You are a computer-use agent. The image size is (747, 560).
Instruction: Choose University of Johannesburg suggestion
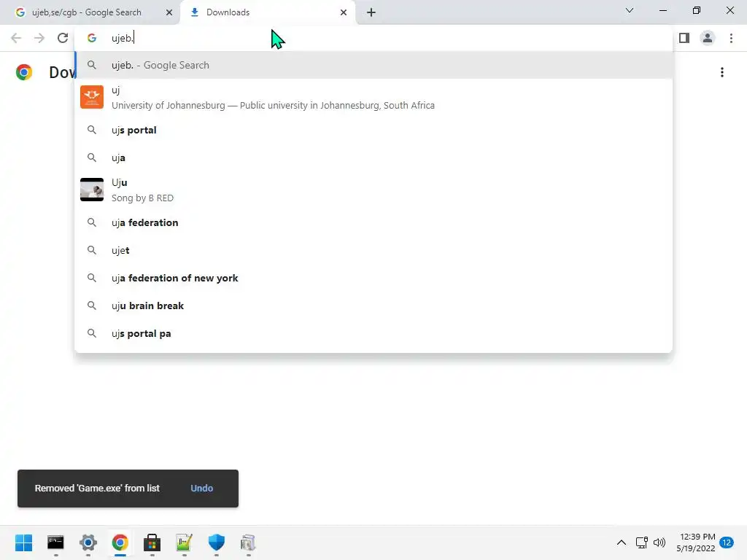click(x=374, y=98)
